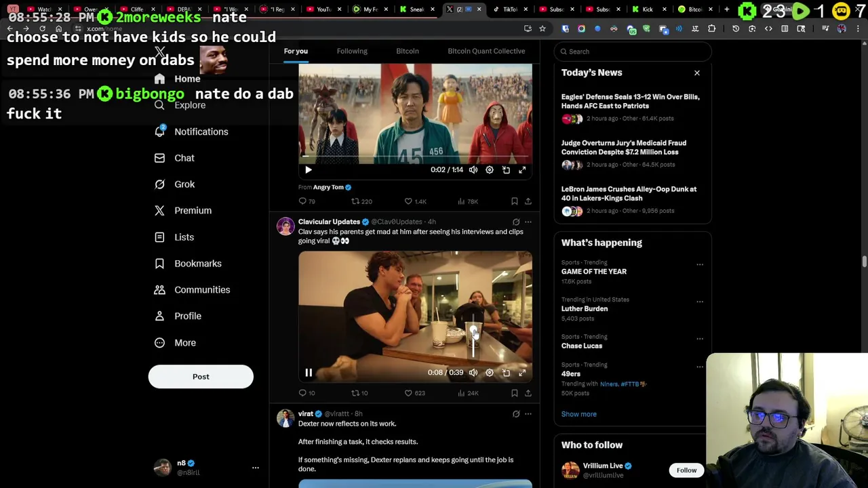Screen dimensions: 868x488
Task: Open Notifications in the sidebar
Action: pyautogui.click(x=191, y=131)
